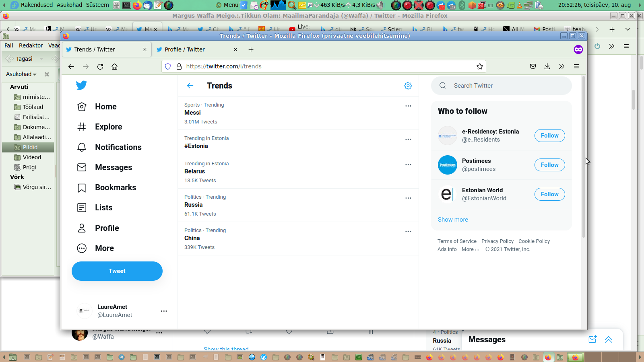Follow Postimees account
644x362 pixels.
coord(550,165)
